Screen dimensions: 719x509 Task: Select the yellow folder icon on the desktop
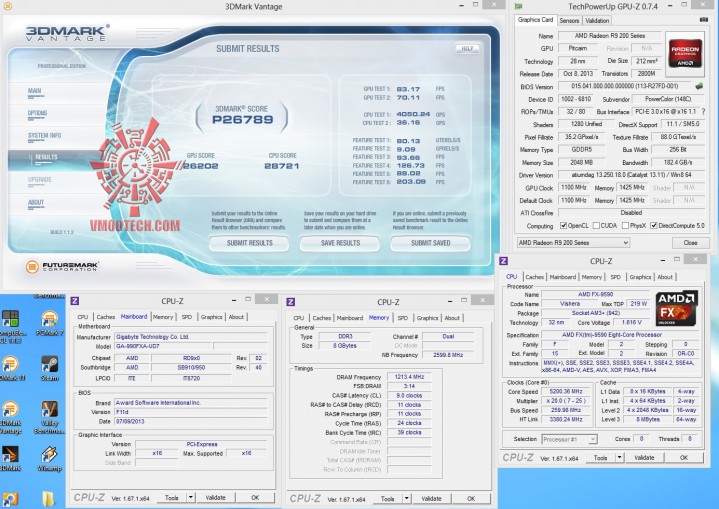[48, 499]
